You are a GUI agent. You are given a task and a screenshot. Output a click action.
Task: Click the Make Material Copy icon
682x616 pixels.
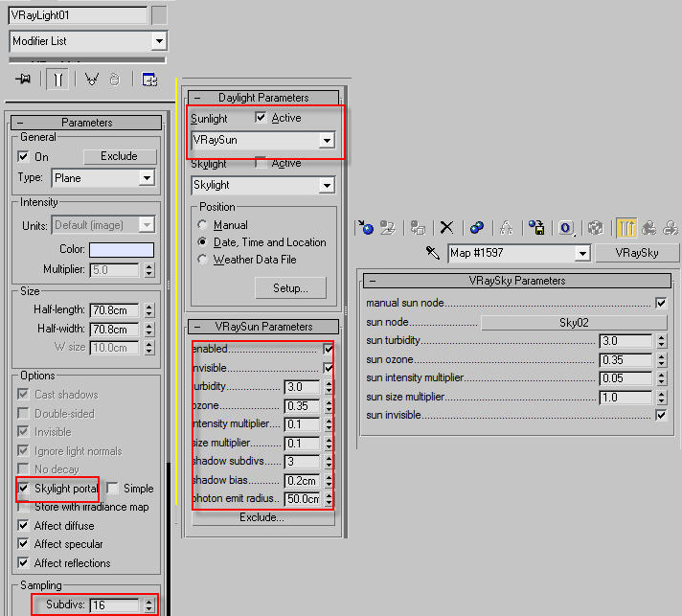point(477,227)
